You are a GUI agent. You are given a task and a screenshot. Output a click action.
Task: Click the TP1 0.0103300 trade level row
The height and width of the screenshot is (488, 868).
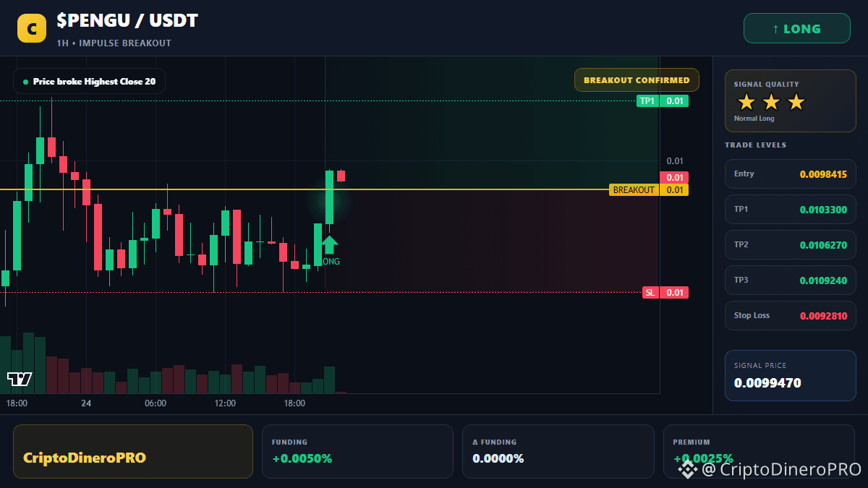pyautogui.click(x=790, y=209)
